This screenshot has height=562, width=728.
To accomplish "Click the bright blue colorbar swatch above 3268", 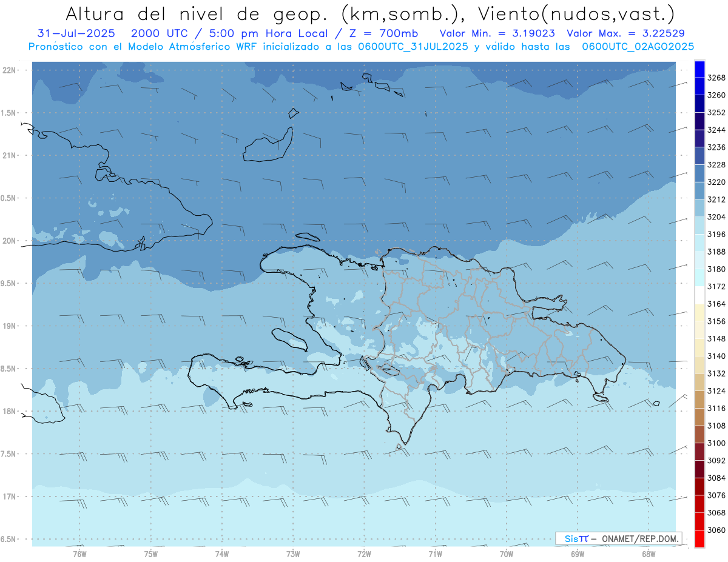I will [x=699, y=69].
